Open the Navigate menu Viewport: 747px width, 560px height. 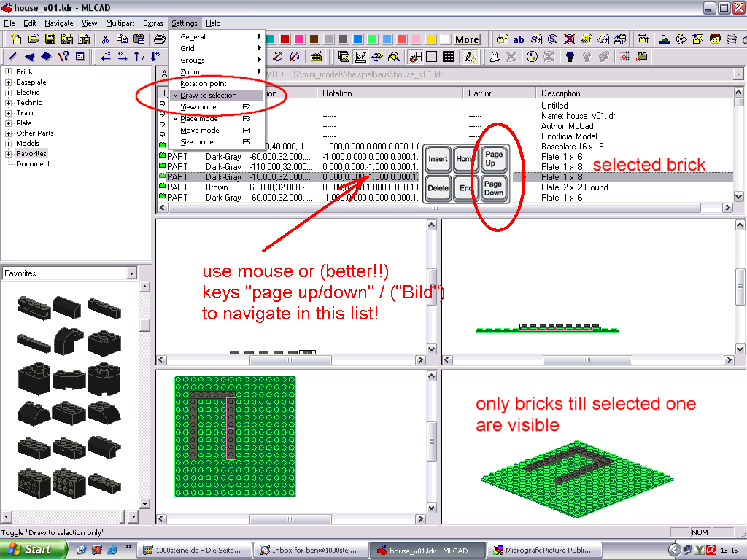pos(59,23)
